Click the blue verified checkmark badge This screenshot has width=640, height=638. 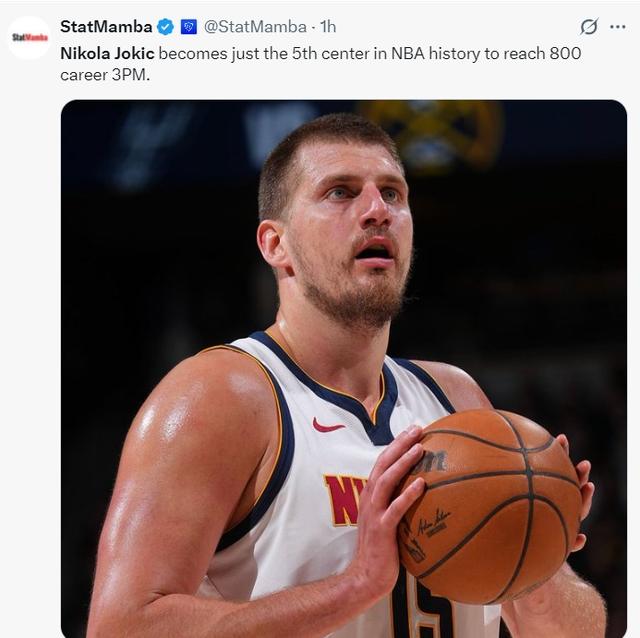tap(166, 27)
